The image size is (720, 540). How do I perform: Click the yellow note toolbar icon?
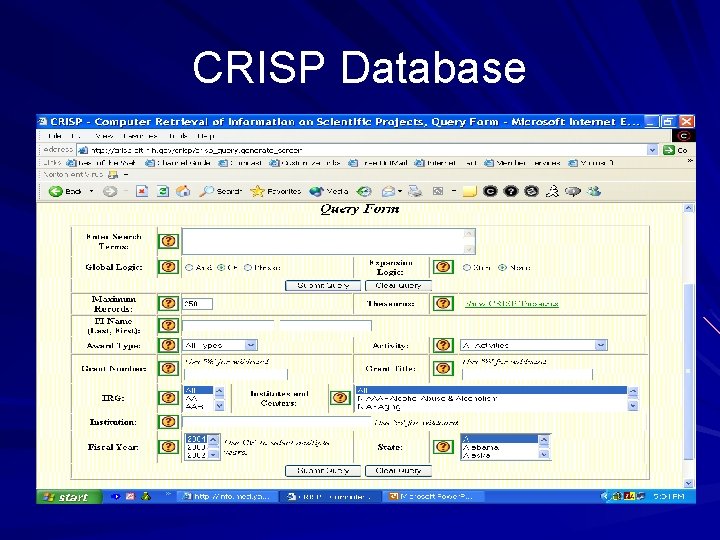(469, 191)
